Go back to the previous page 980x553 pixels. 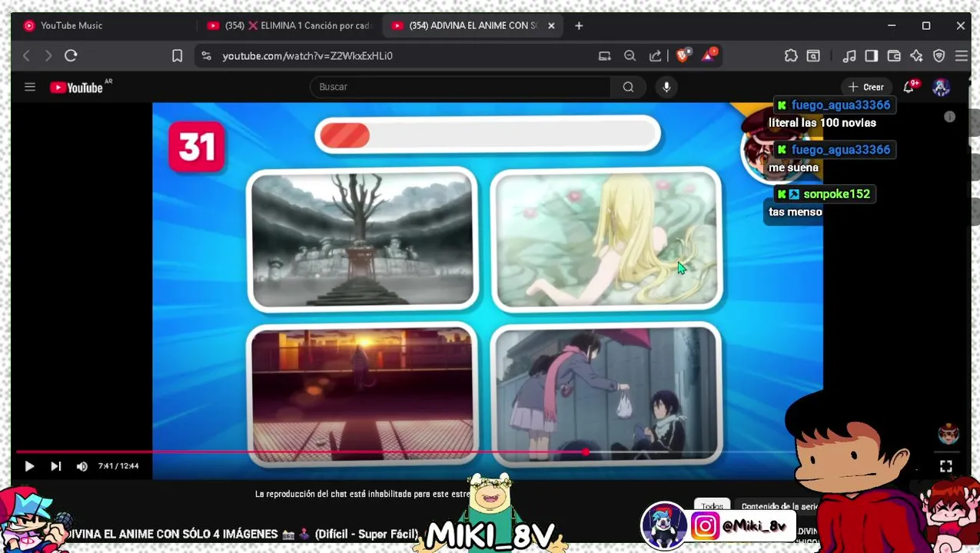point(26,56)
